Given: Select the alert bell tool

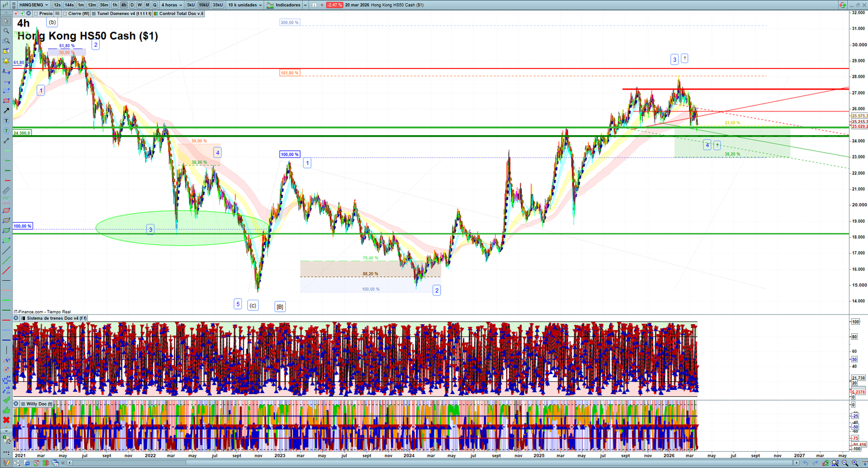Looking at the screenshot, I should (x=6, y=61).
